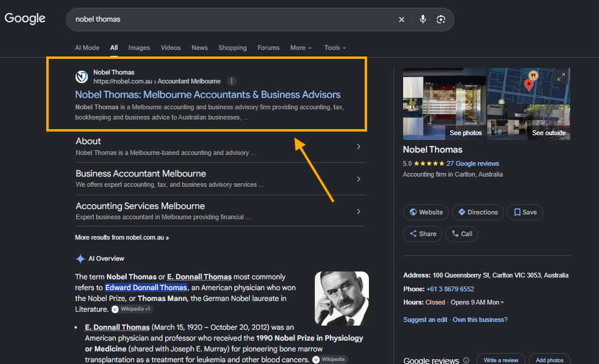This screenshot has height=364, width=599.
Task: Open the Forums tab
Action: [x=269, y=47]
